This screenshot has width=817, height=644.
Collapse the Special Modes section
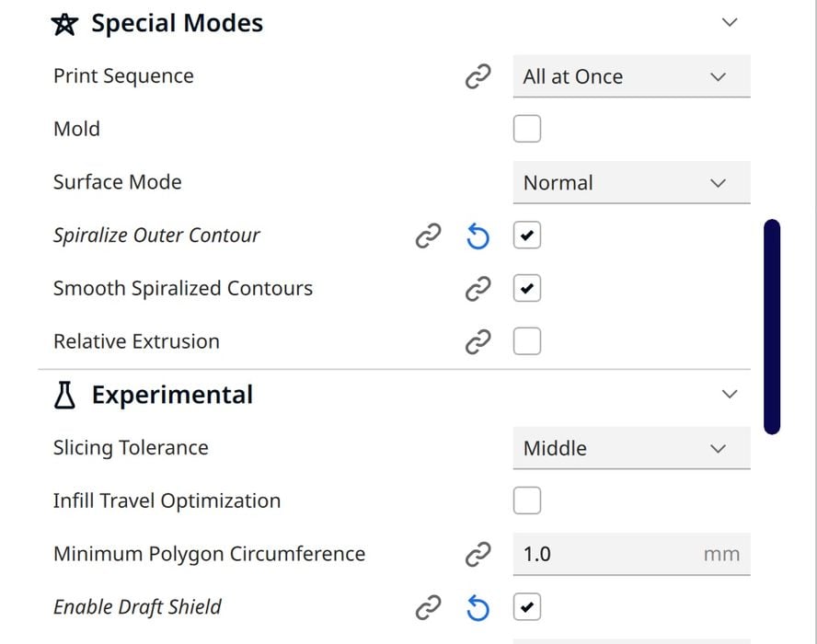pyautogui.click(x=730, y=23)
